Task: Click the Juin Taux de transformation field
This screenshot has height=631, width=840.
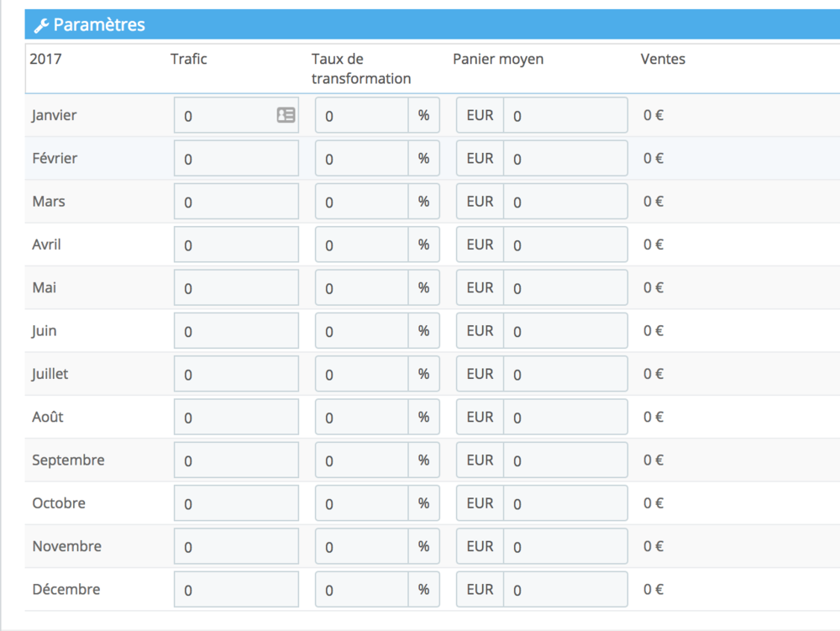Action: point(362,331)
